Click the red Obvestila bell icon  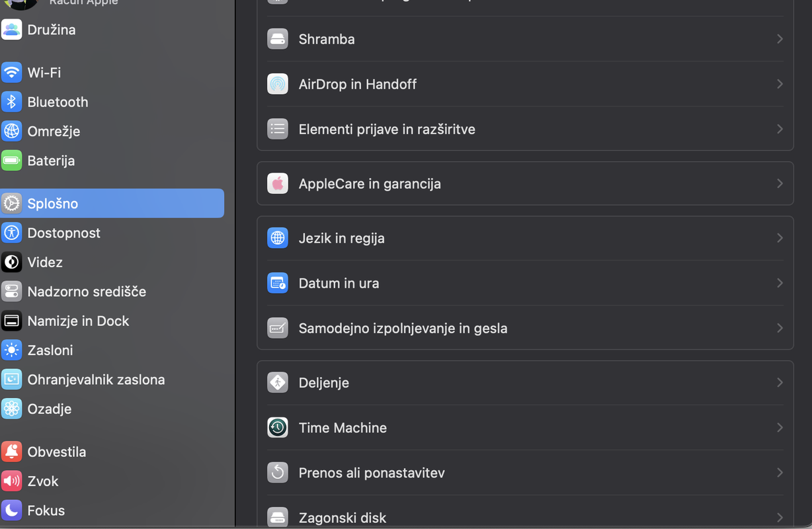[x=11, y=452]
